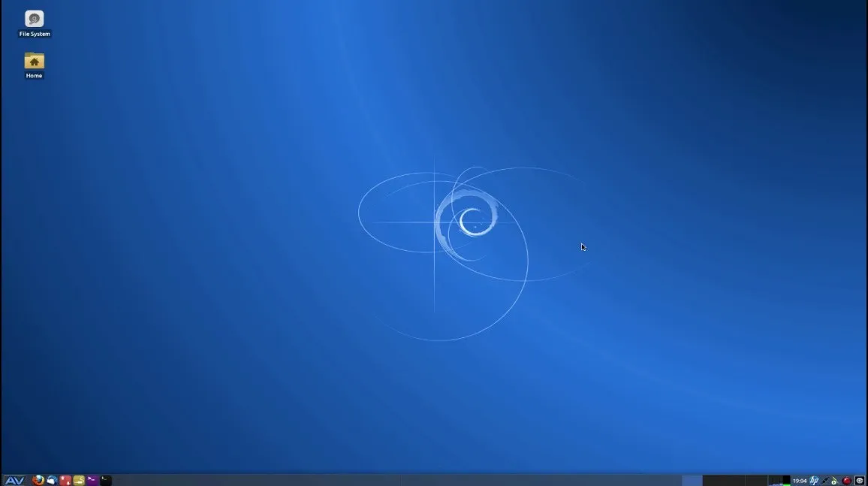
Task: Click the pen-shaped icon beside the brush tray icon
Action: 824,480
